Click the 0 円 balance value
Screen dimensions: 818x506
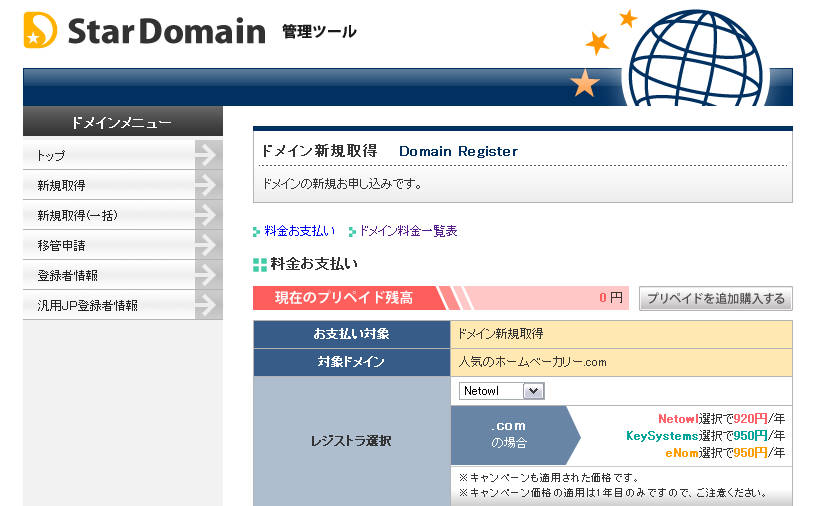[611, 298]
